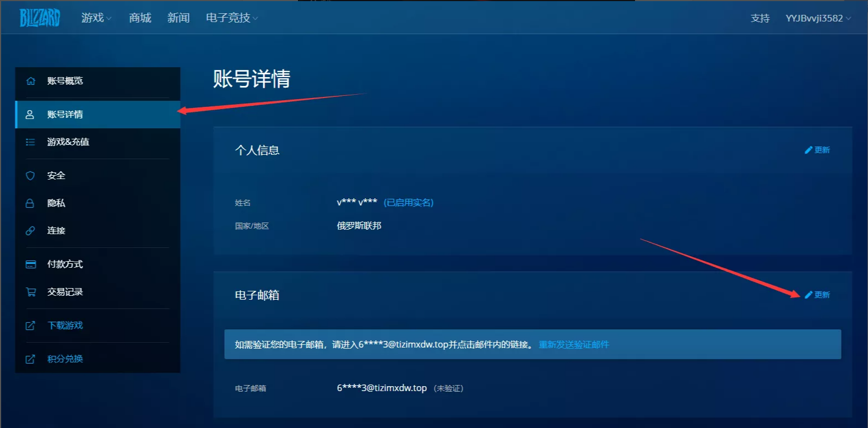This screenshot has height=428, width=868.
Task: Click the (未验证) status text
Action: [x=448, y=388]
